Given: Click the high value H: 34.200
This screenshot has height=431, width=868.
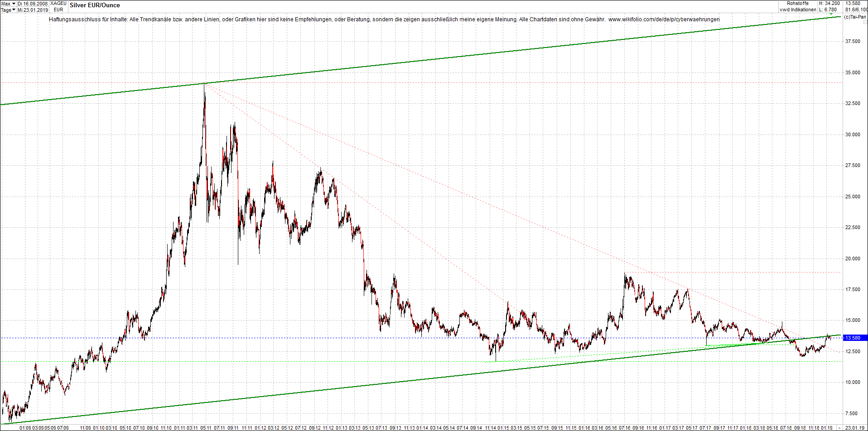Looking at the screenshot, I should pyautogui.click(x=829, y=4).
